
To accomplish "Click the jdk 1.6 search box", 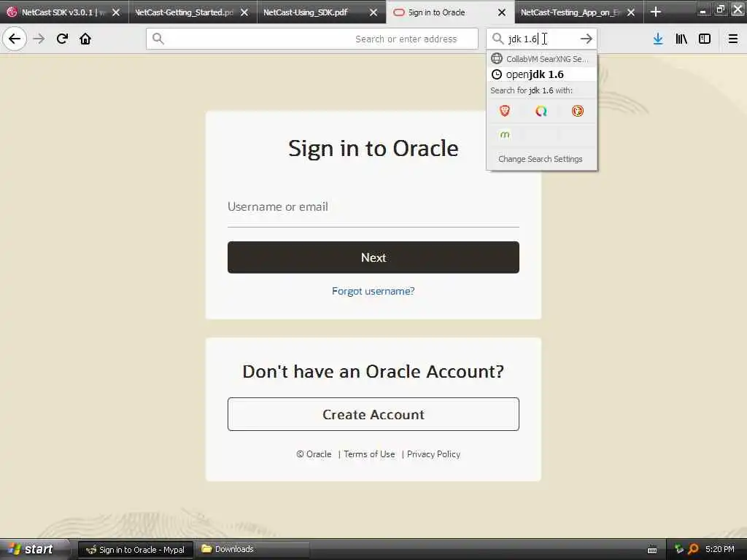I will pyautogui.click(x=541, y=39).
